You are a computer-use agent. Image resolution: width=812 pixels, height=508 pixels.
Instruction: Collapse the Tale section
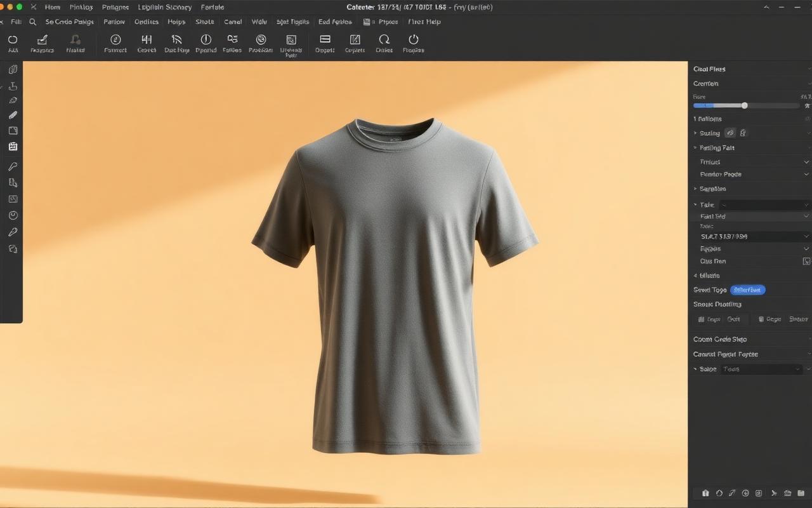tap(695, 205)
